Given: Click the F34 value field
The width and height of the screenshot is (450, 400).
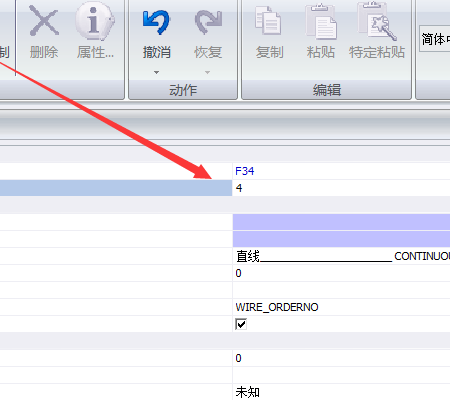Looking at the screenshot, I should pos(341,171).
